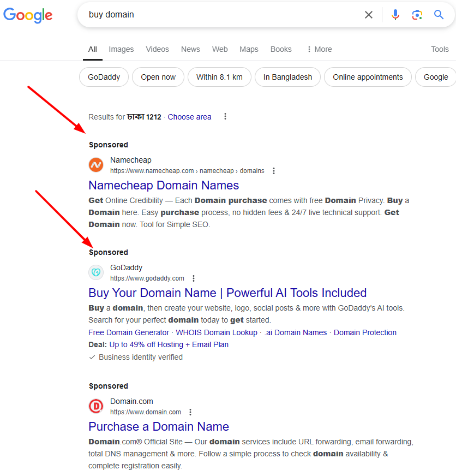
Task: Expand the More search tabs menu
Action: click(x=320, y=49)
